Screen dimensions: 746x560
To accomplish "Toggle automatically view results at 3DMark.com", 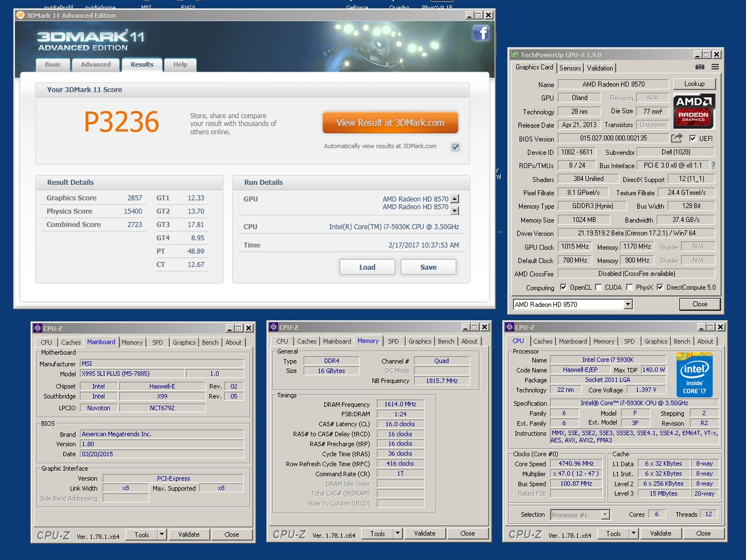I will point(455,147).
